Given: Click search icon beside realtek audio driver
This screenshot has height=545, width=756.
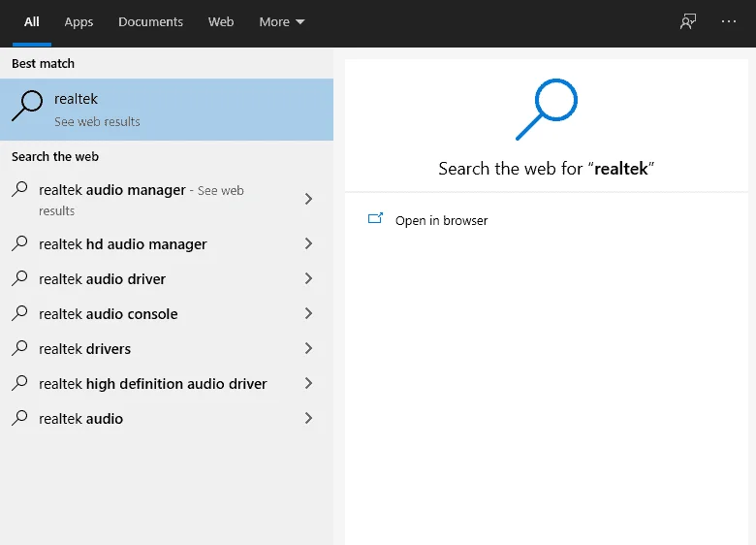Looking at the screenshot, I should click(19, 277).
